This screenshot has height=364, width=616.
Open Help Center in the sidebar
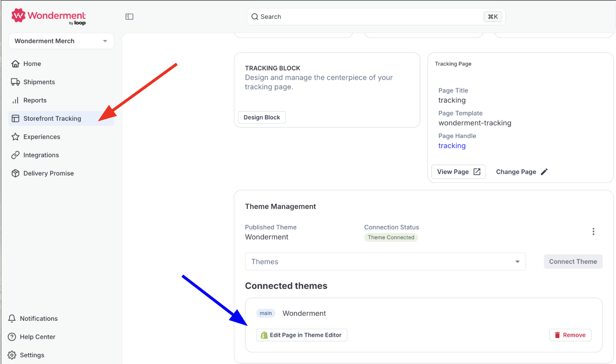(x=32, y=337)
